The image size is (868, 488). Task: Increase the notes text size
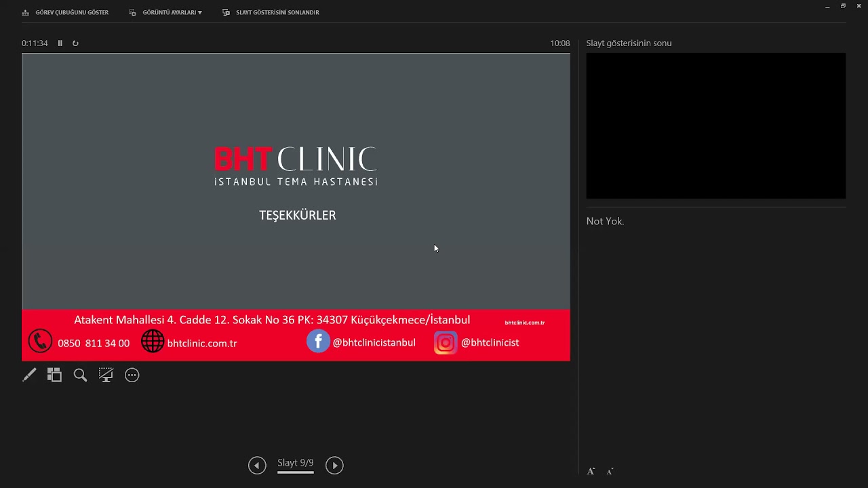pos(591,471)
